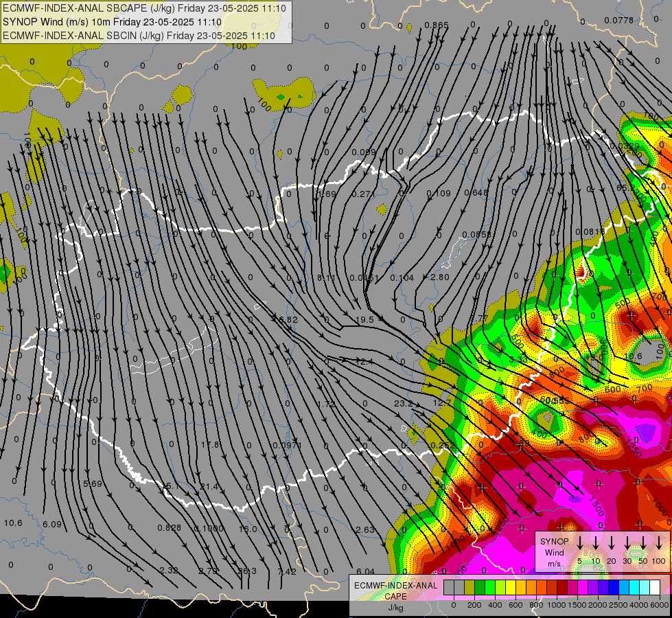Screen dimensions: 672x618
Task: Click the 6.09 value on the map
Action: tap(52, 524)
